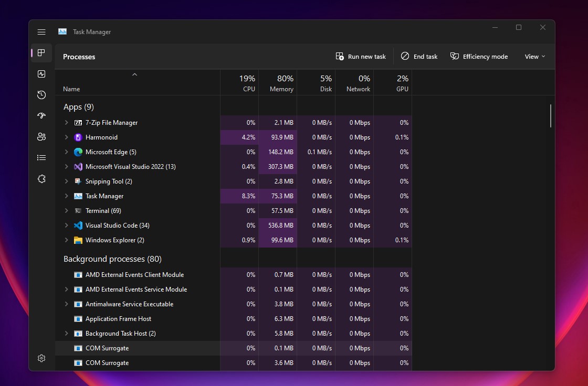Expand the 7-Zip File Manager row
This screenshot has height=386, width=588.
[x=66, y=123]
